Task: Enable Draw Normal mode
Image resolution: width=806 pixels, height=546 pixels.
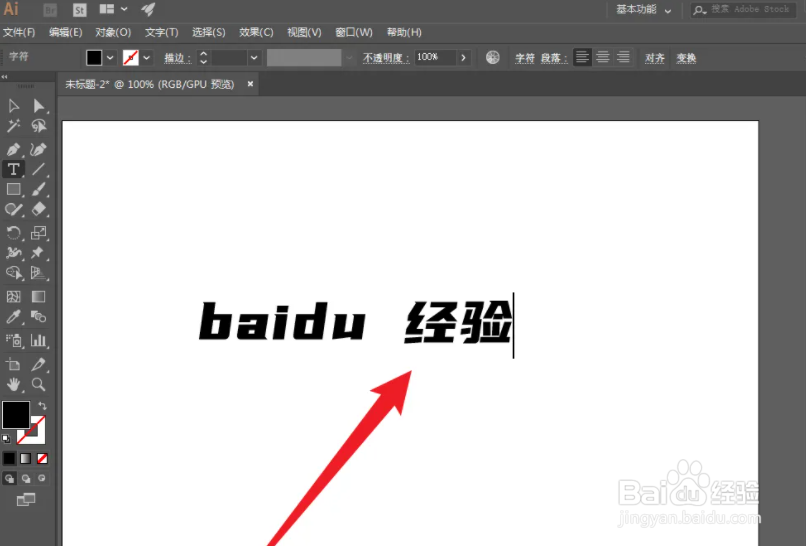Action: coord(9,479)
